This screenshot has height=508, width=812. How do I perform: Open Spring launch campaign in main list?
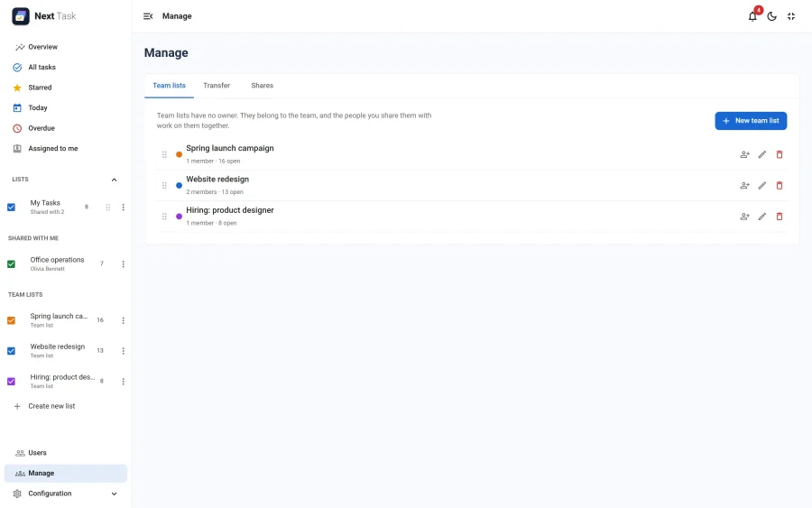coord(230,148)
